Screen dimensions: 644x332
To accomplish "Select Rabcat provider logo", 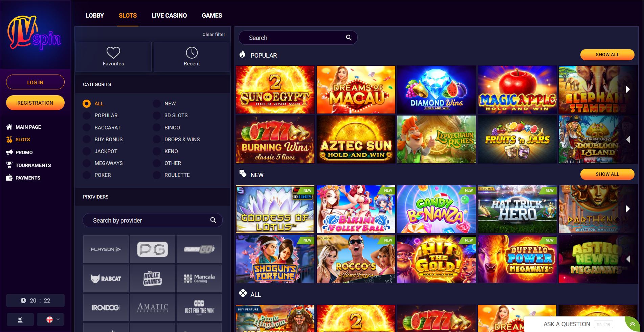I will tap(106, 278).
